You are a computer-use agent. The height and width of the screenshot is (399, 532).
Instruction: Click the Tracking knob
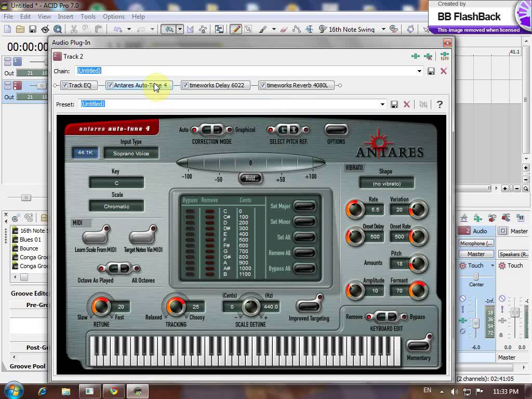point(176,306)
